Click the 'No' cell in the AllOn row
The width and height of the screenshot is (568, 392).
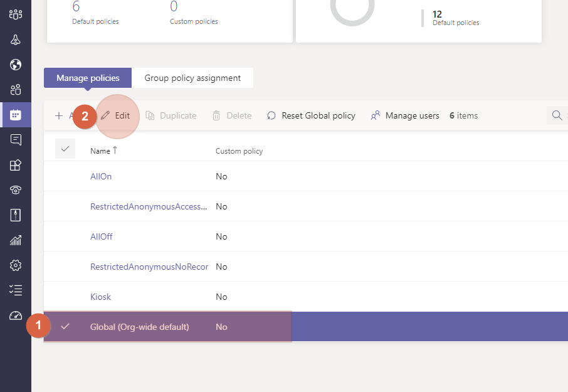pyautogui.click(x=221, y=176)
